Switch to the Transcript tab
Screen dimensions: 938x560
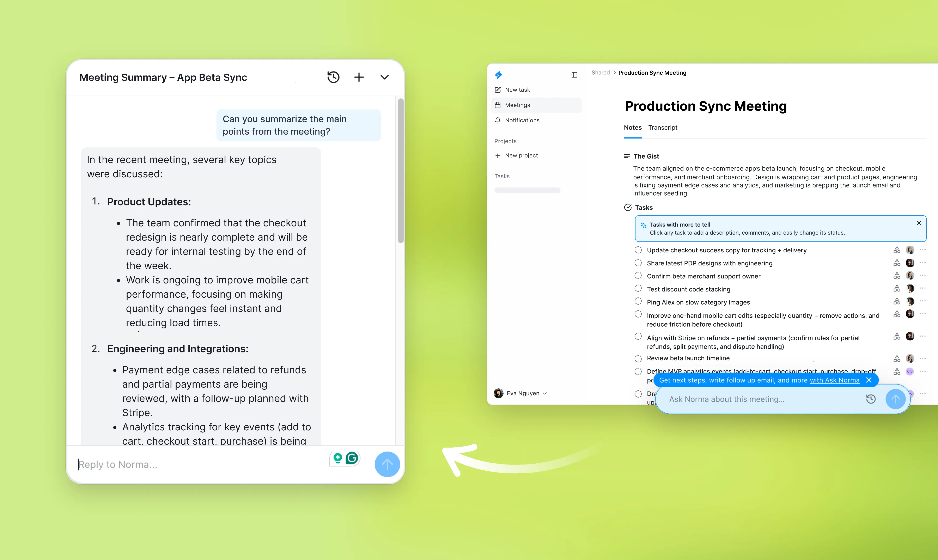coord(662,128)
